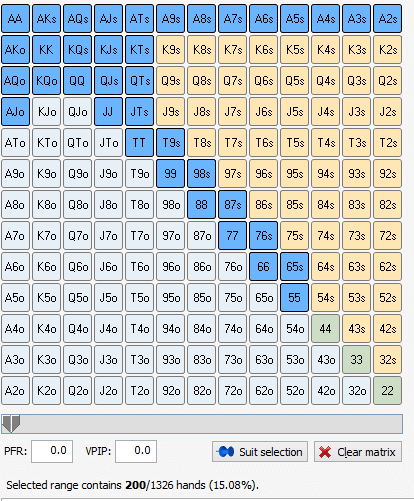This screenshot has height=501, width=414.
Task: Click the PFR input field
Action: click(x=52, y=451)
